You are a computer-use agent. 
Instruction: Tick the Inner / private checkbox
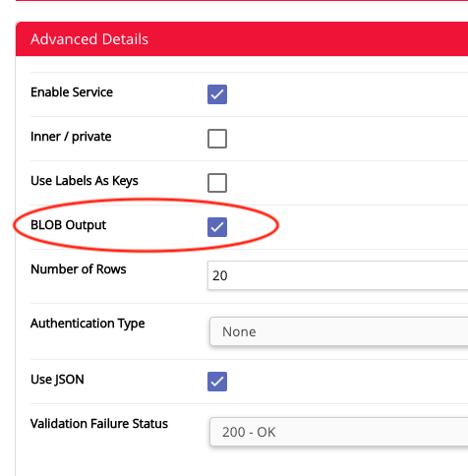217,139
